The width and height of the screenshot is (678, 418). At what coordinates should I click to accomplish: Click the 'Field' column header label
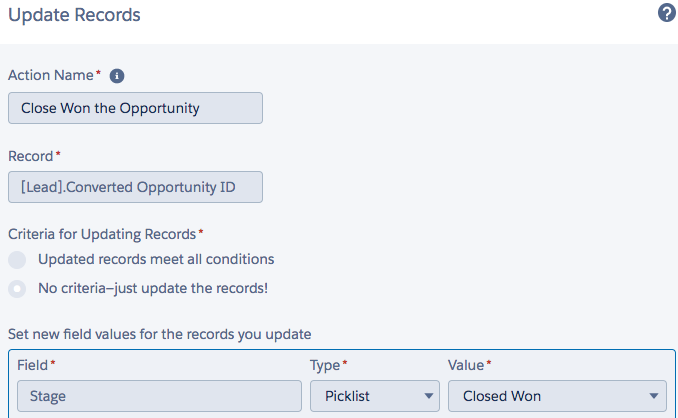coord(33,365)
